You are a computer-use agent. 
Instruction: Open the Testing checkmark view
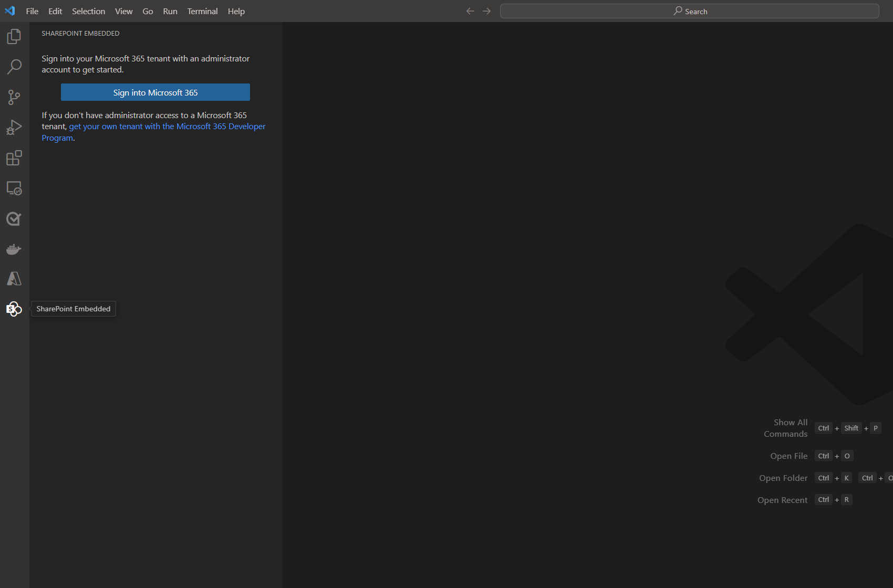[x=14, y=219]
